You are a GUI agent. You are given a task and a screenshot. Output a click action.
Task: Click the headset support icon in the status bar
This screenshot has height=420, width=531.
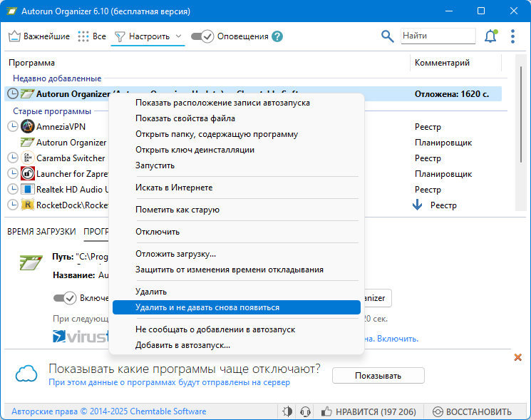pos(305,411)
